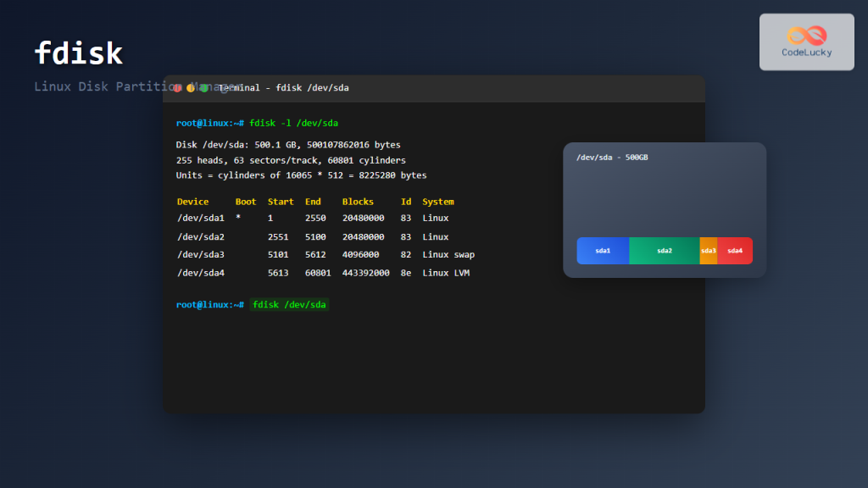Click the red traffic-light window button
The height and width of the screenshot is (488, 868).
[178, 87]
